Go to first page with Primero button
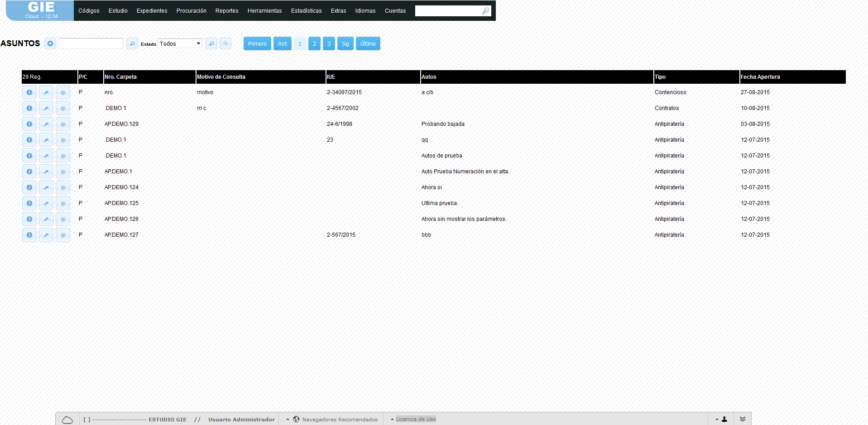This screenshot has height=425, width=868. (257, 43)
